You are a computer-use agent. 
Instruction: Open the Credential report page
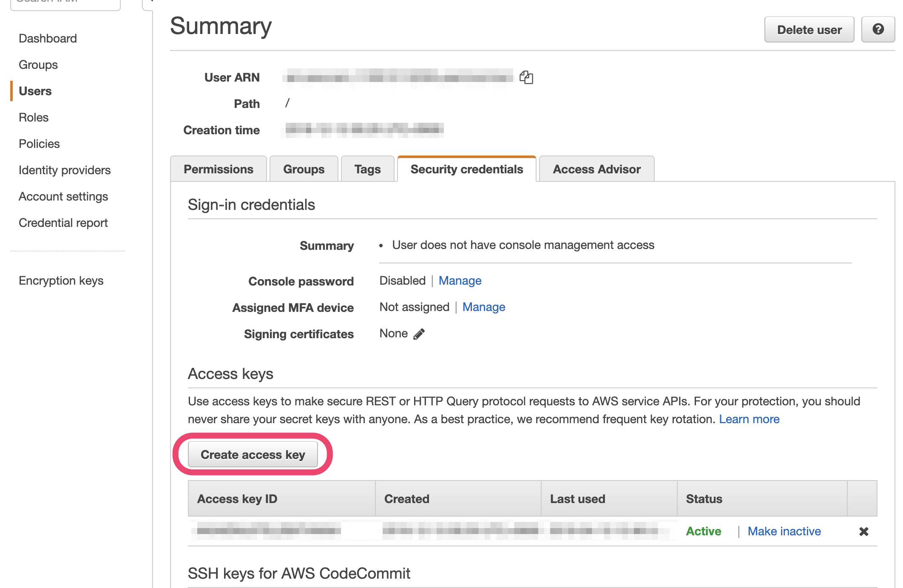(63, 223)
